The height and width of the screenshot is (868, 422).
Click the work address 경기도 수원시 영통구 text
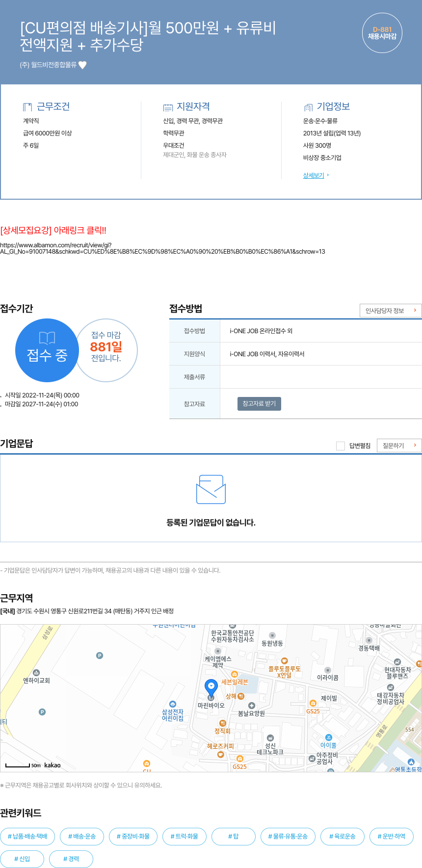[x=87, y=611]
